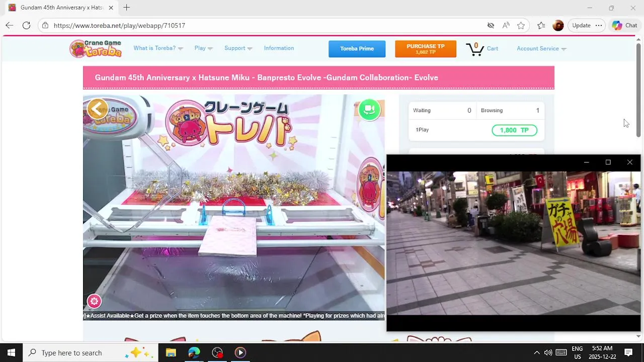This screenshot has height=362, width=644.
Task: Go back using the browser back arrow
Action: tap(9, 25)
